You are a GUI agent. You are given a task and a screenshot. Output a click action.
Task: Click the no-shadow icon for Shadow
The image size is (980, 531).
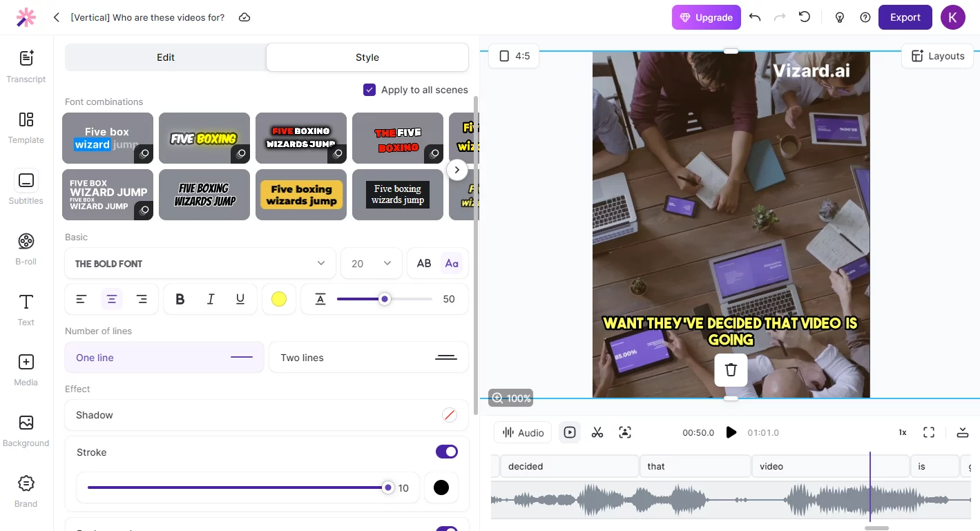tap(450, 415)
